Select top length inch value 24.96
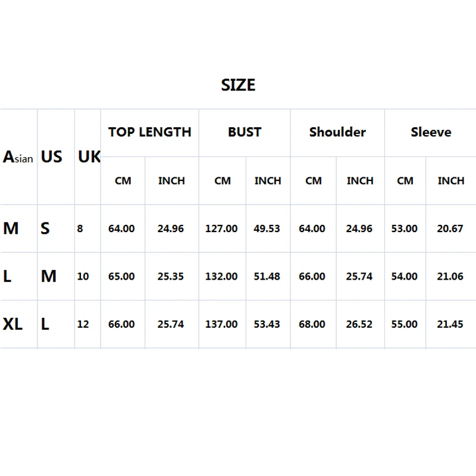The image size is (476, 476). (171, 228)
